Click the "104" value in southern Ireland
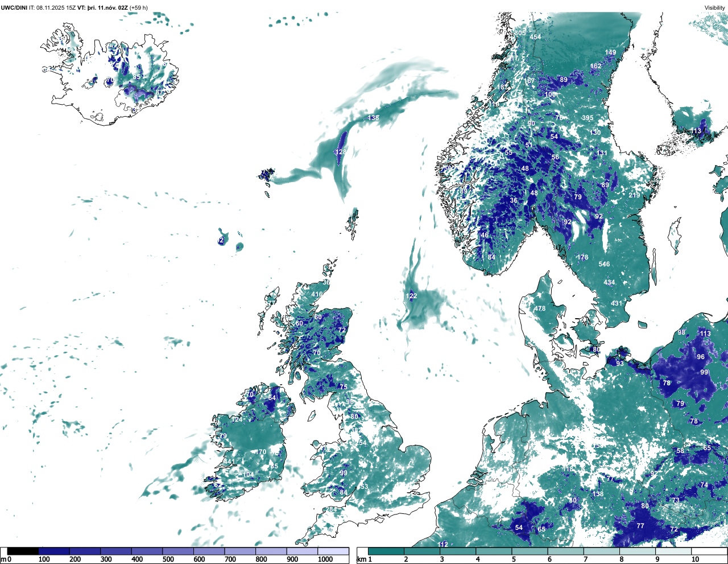 (x=249, y=475)
